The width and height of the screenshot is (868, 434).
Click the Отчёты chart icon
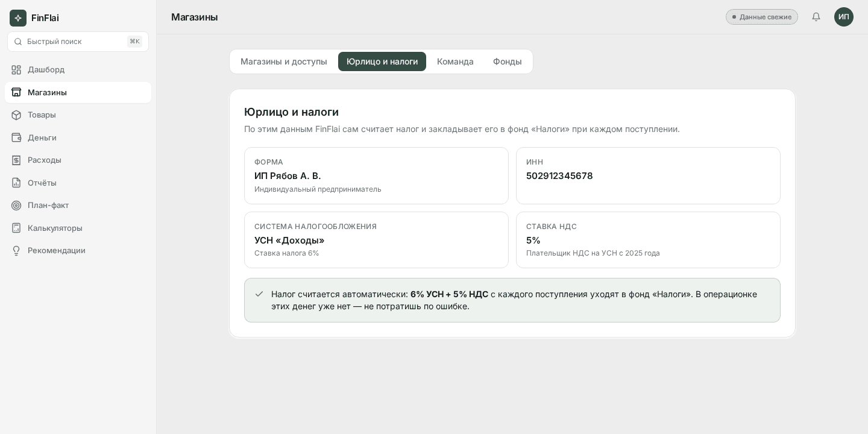(16, 183)
